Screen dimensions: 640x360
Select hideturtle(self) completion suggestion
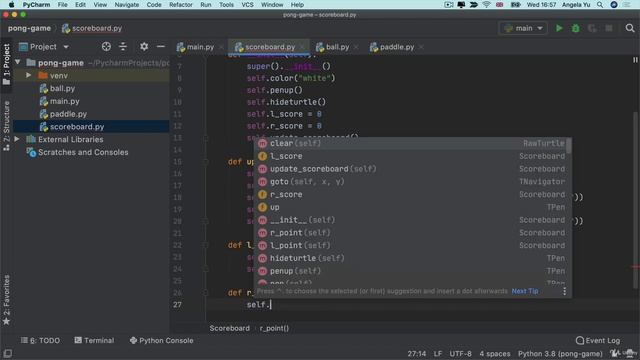coord(412,258)
